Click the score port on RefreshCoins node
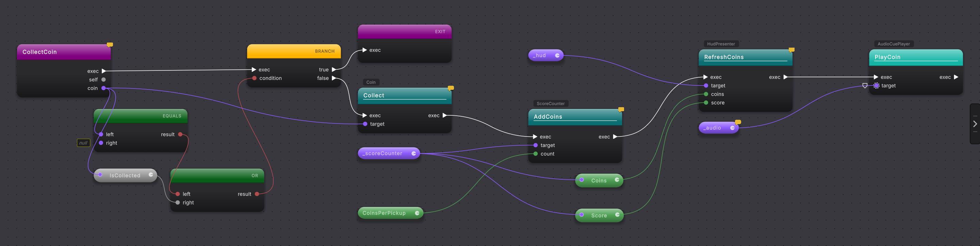The width and height of the screenshot is (980, 246). click(x=706, y=103)
